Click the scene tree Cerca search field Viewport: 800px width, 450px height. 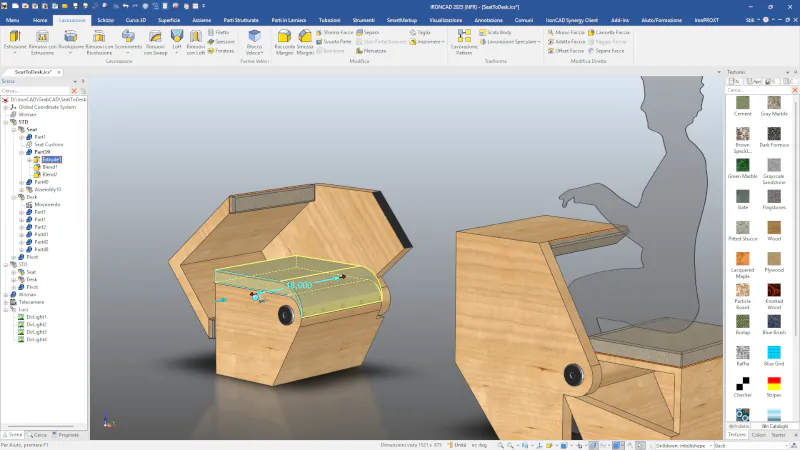(35, 91)
